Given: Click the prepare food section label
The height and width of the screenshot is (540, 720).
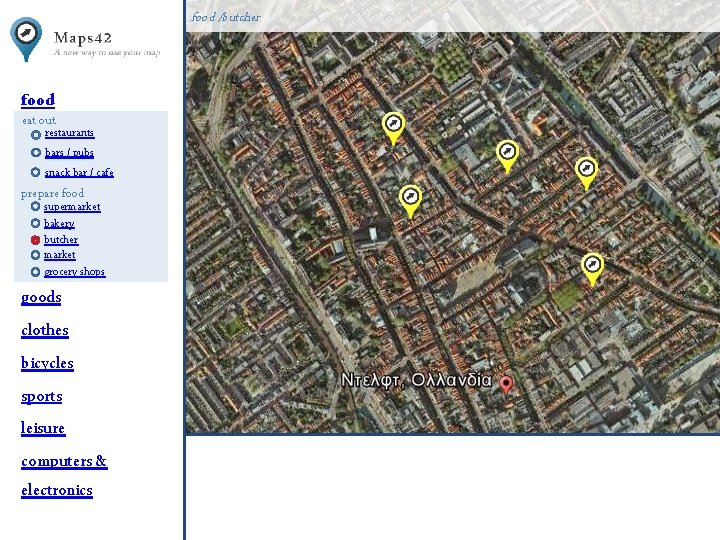Looking at the screenshot, I should tap(52, 193).
